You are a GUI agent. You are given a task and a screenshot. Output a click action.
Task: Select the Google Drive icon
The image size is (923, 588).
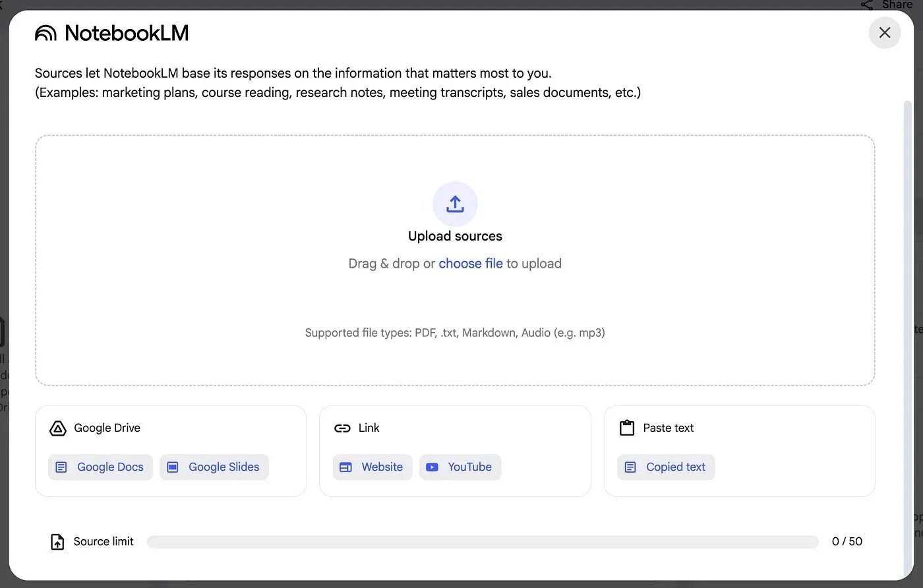point(58,428)
